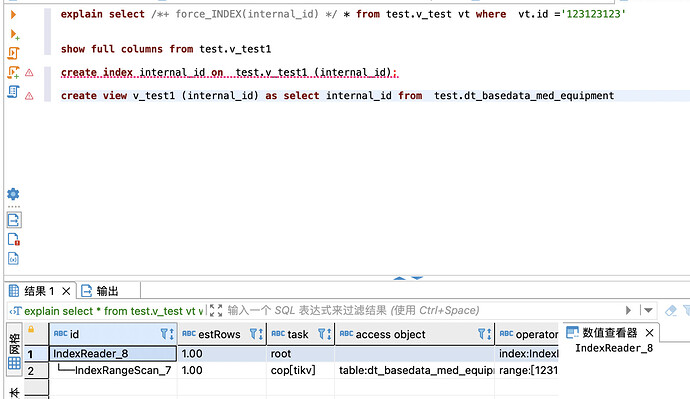This screenshot has width=690, height=399.
Task: Execute SQL statement in new tab
Action: (14, 34)
